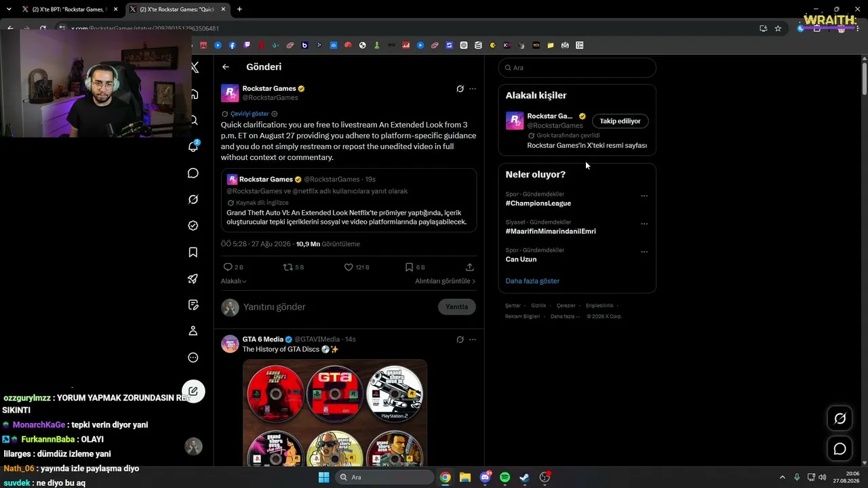Open options for #MaarifinMimarindanilEmri trend
The width and height of the screenshot is (868, 488).
(x=644, y=224)
